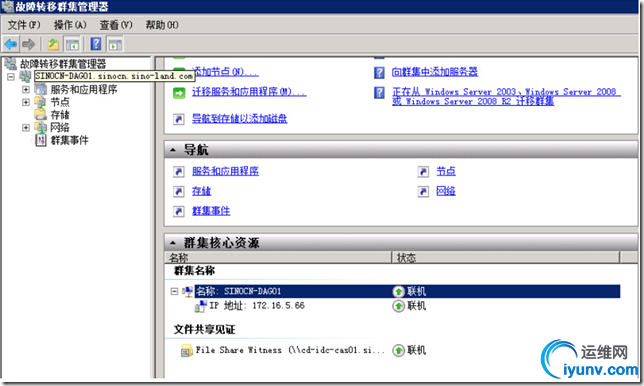Click the 存储 navigation link
The height and width of the screenshot is (386, 644).
pos(202,191)
